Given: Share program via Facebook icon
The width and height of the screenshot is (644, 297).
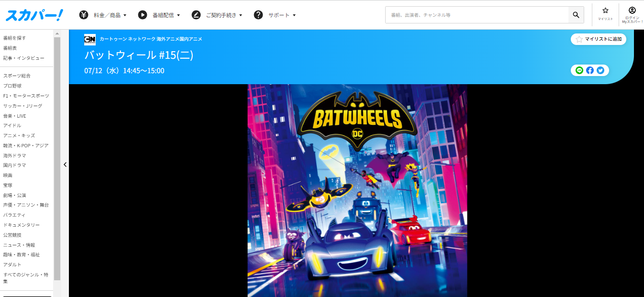Looking at the screenshot, I should tap(590, 70).
